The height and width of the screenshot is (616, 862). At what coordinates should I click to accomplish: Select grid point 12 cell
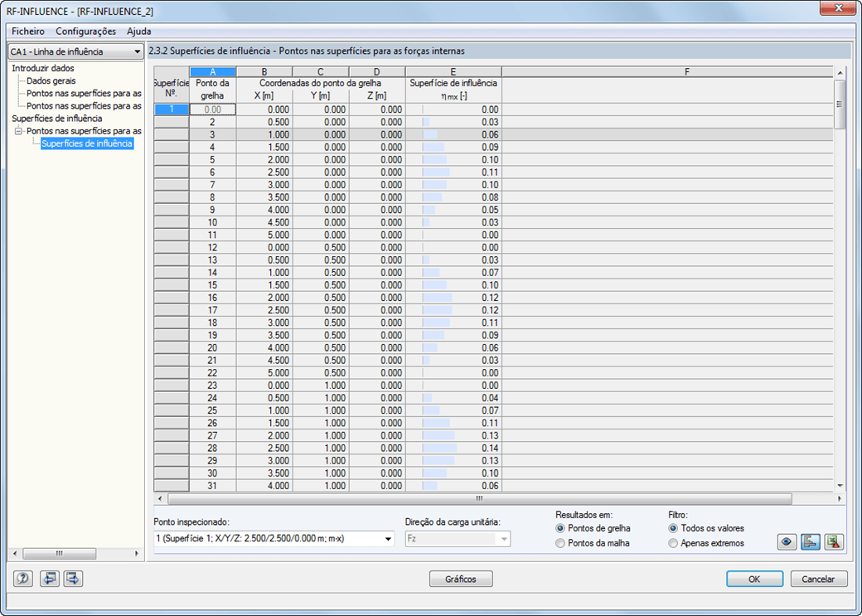click(x=213, y=248)
